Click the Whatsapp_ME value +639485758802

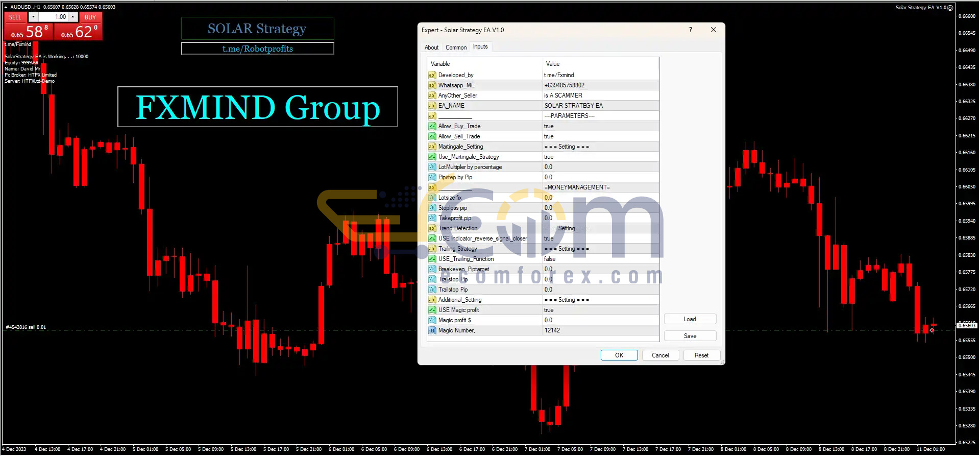click(x=601, y=85)
